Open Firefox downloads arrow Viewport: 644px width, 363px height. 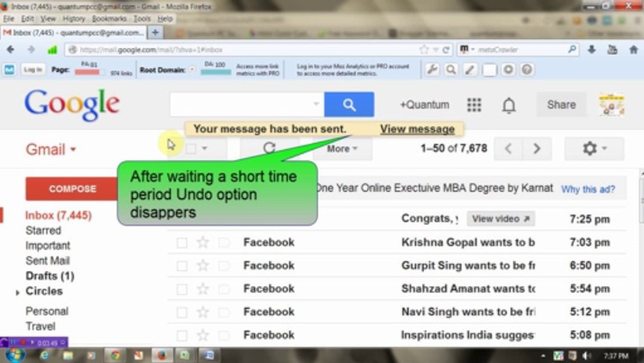[x=592, y=49]
